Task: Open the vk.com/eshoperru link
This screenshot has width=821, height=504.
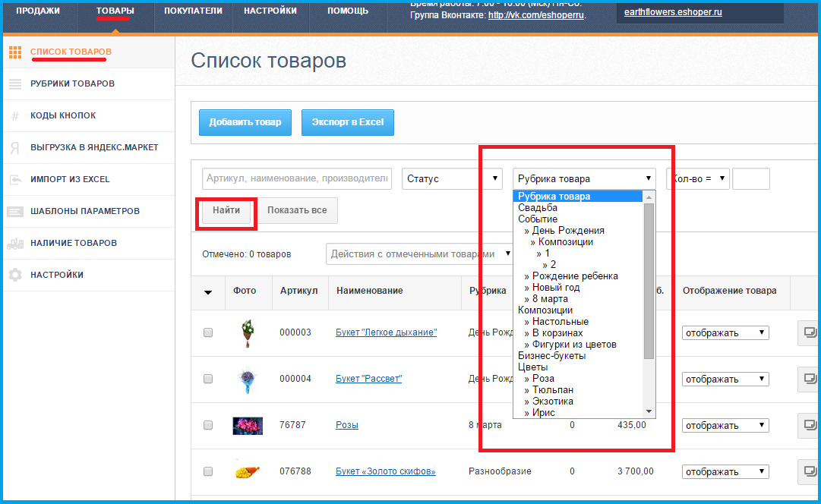Action: point(536,15)
